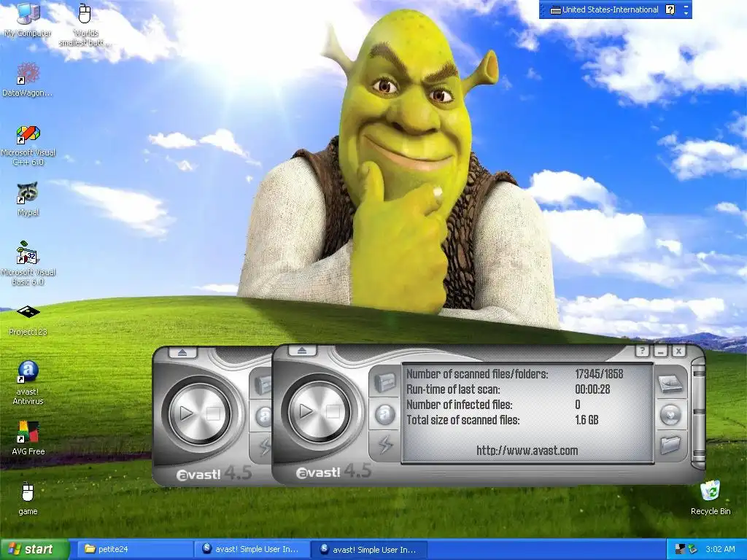Select the Mypal raccoon browser icon

pyautogui.click(x=28, y=200)
